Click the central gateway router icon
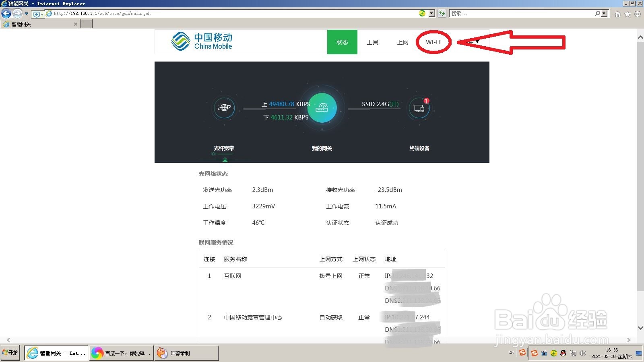 point(322,108)
